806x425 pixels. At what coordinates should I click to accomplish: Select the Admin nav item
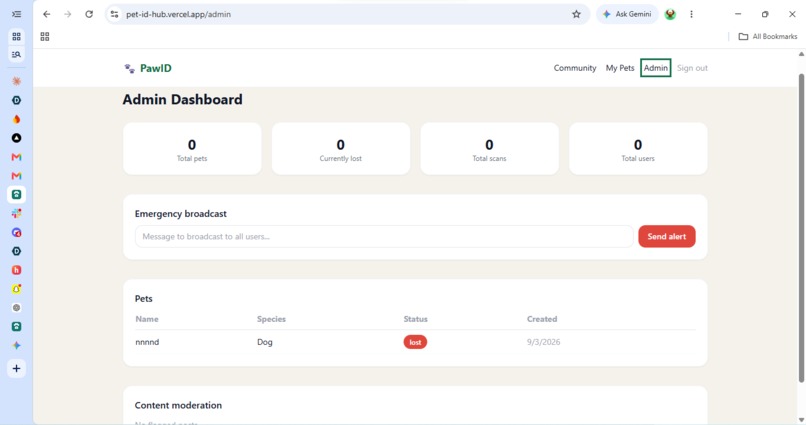pyautogui.click(x=655, y=68)
